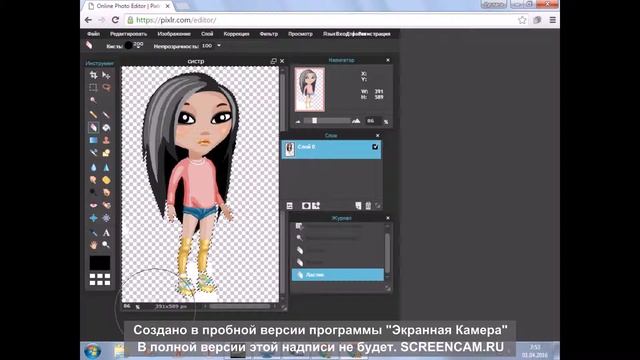Select the Gradient tool
Image resolution: width=640 pixels, height=360 pixels.
[93, 140]
